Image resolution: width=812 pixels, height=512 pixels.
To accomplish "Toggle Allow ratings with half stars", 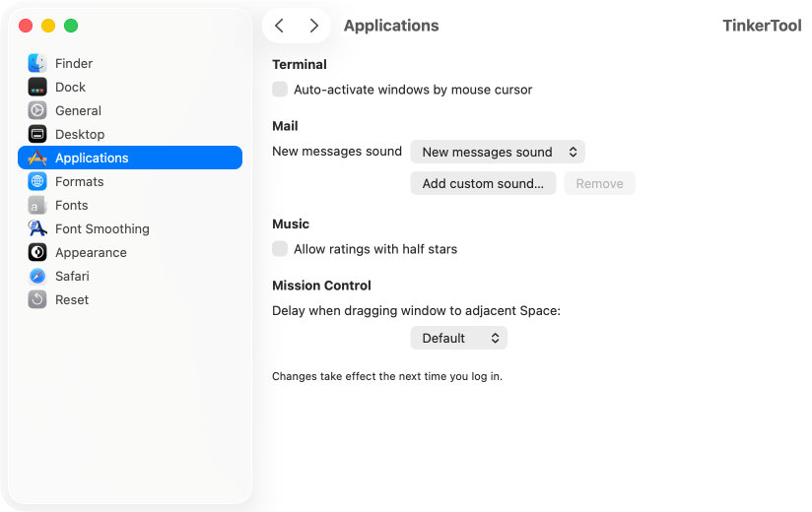I will [280, 249].
